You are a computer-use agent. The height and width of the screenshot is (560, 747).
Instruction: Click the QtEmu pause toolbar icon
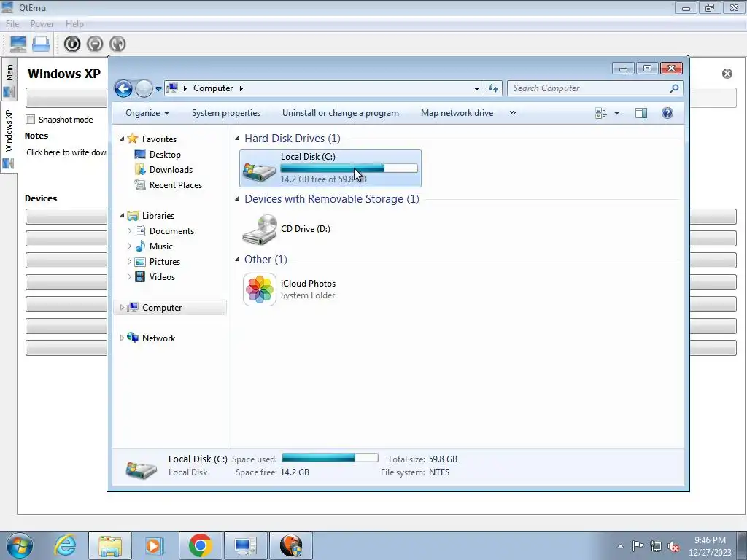pyautogui.click(x=95, y=44)
